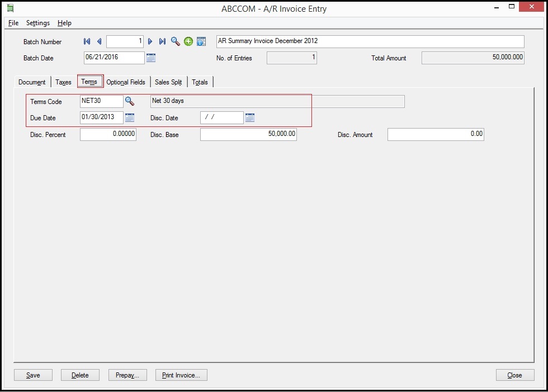Image resolution: width=548 pixels, height=392 pixels.
Task: Open the Batch Date calendar picker
Action: (x=151, y=58)
